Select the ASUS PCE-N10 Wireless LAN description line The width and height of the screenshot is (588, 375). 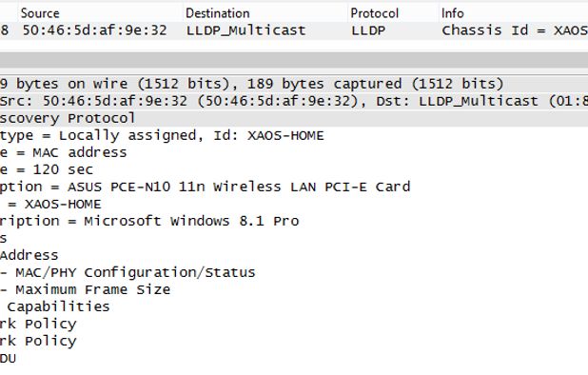click(x=294, y=187)
